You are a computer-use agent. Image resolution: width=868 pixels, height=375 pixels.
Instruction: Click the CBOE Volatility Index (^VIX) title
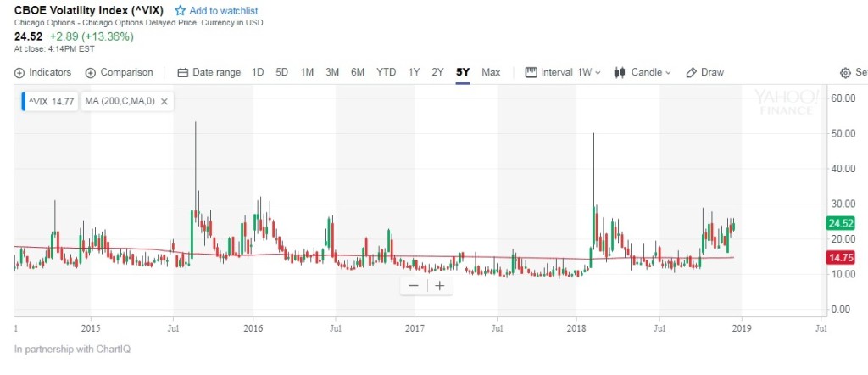(88, 10)
